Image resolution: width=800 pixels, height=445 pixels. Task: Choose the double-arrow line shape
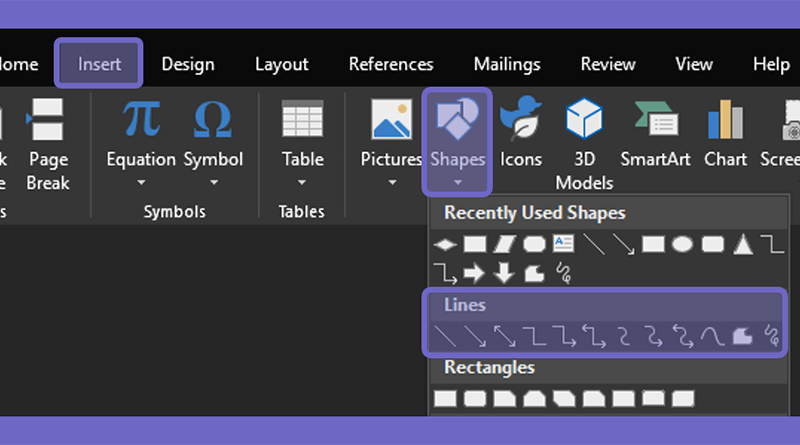pos(504,336)
